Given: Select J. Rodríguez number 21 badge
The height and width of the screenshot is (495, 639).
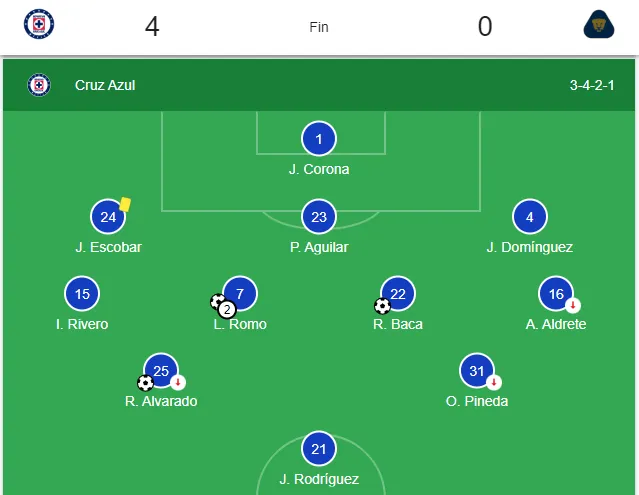Looking at the screenshot, I should (319, 449).
